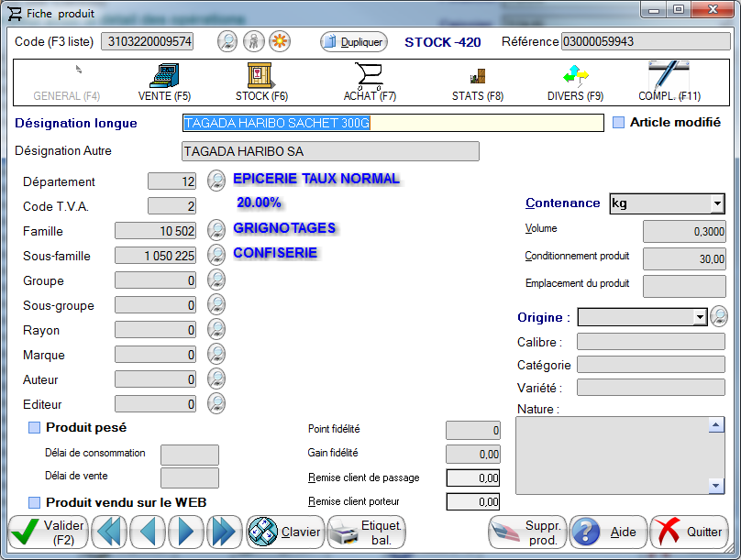The width and height of the screenshot is (741, 560).
Task: Open the ACHAT (F7) tab
Action: tap(369, 81)
